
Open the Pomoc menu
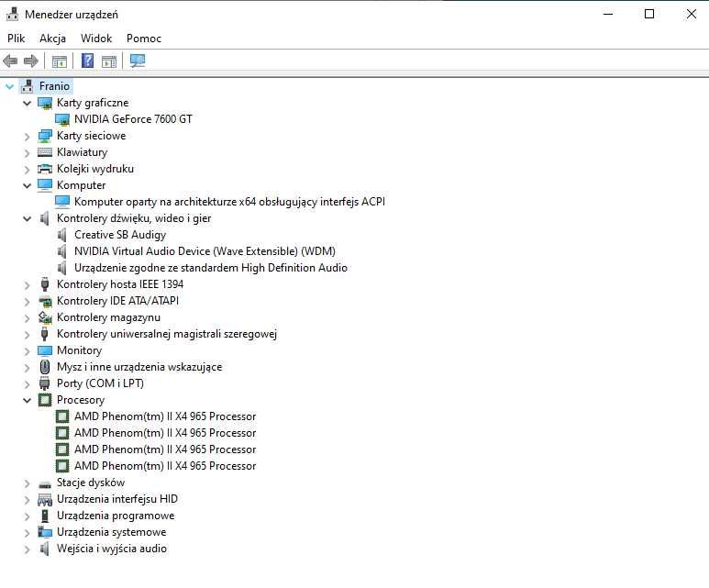144,39
